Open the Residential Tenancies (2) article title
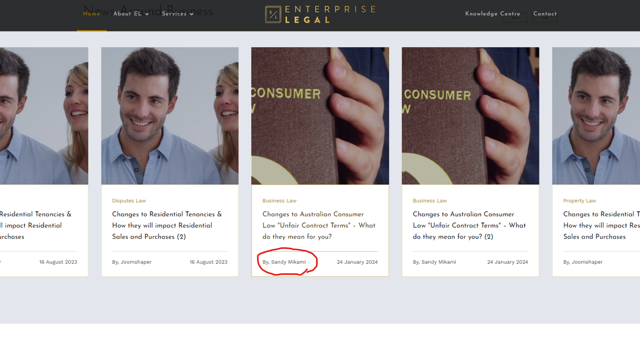 pos(167,225)
